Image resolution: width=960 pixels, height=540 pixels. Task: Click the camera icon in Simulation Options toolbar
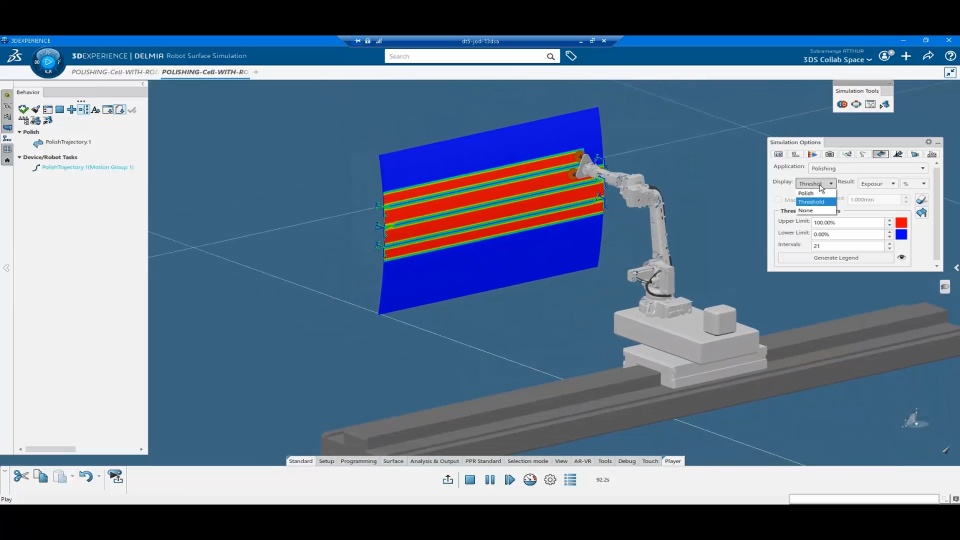[x=830, y=154]
